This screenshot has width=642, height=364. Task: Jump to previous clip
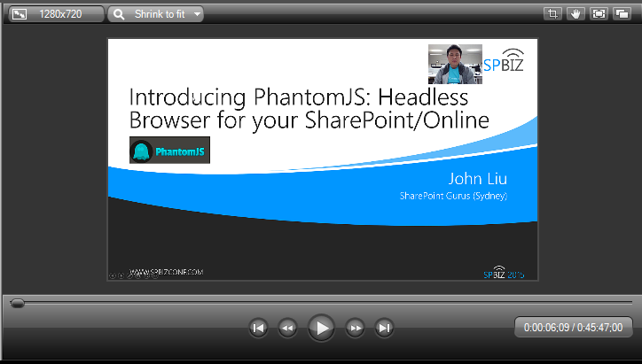coord(258,328)
